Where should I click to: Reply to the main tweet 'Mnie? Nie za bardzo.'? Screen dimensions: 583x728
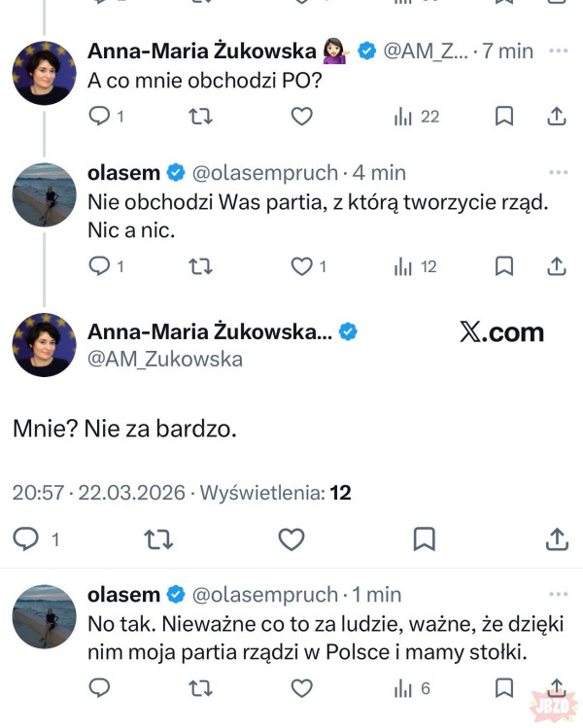click(29, 539)
